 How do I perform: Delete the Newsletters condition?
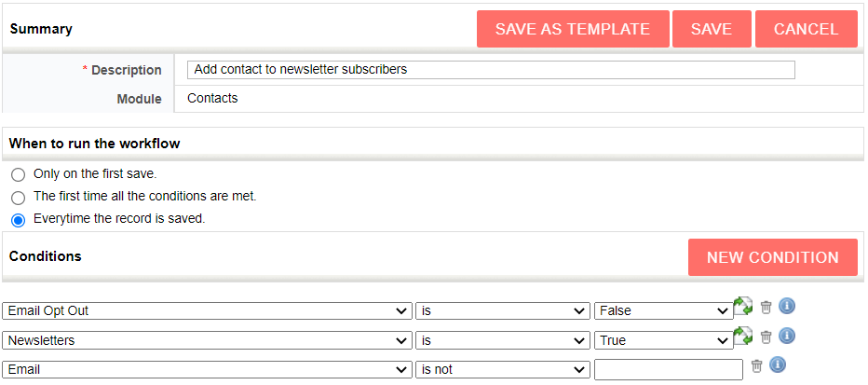tap(766, 337)
